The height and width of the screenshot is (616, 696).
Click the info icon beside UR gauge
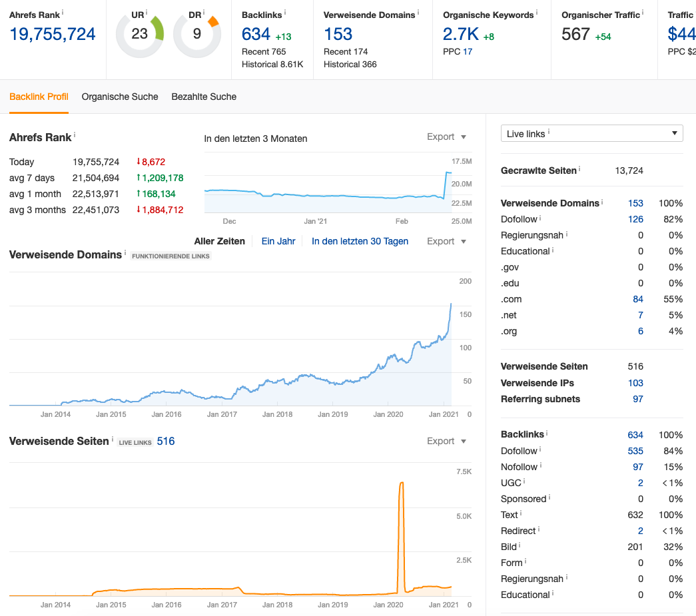click(x=147, y=13)
